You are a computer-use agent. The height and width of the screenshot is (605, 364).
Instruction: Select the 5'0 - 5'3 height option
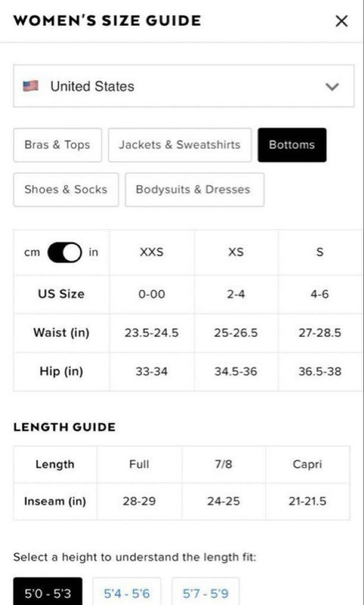click(48, 593)
